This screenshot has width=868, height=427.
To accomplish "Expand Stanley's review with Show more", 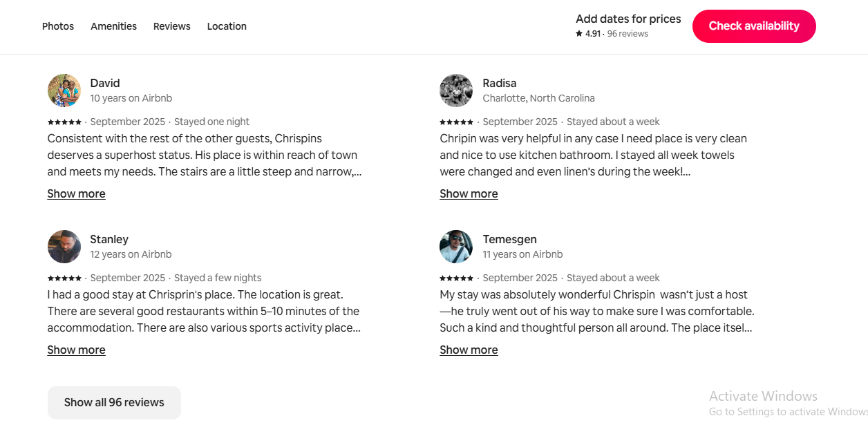I will 76,350.
